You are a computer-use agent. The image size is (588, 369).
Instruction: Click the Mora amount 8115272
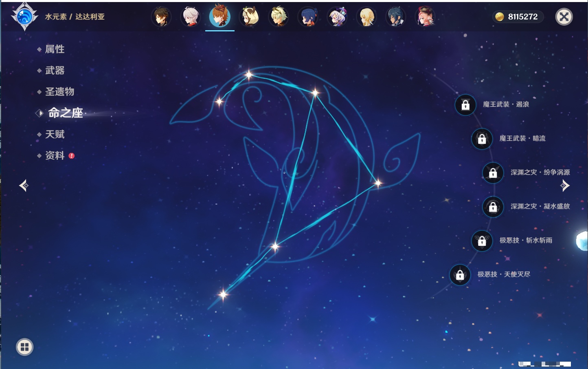click(523, 17)
